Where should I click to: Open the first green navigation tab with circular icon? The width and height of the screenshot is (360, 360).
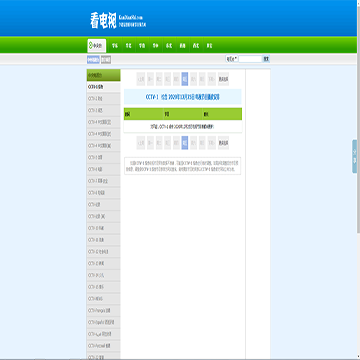coord(97,46)
